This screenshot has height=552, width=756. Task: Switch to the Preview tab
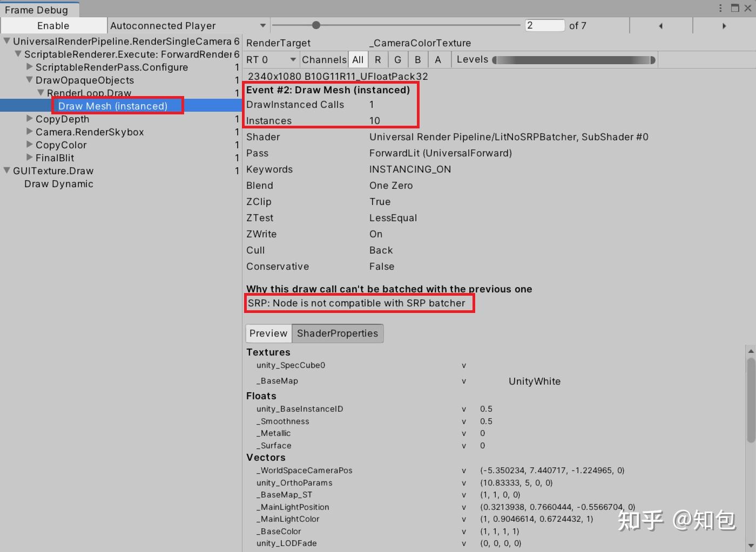pos(268,333)
